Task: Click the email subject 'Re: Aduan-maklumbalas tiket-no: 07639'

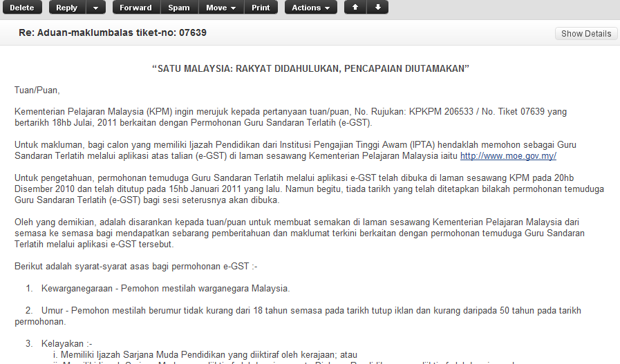Action: click(x=113, y=32)
